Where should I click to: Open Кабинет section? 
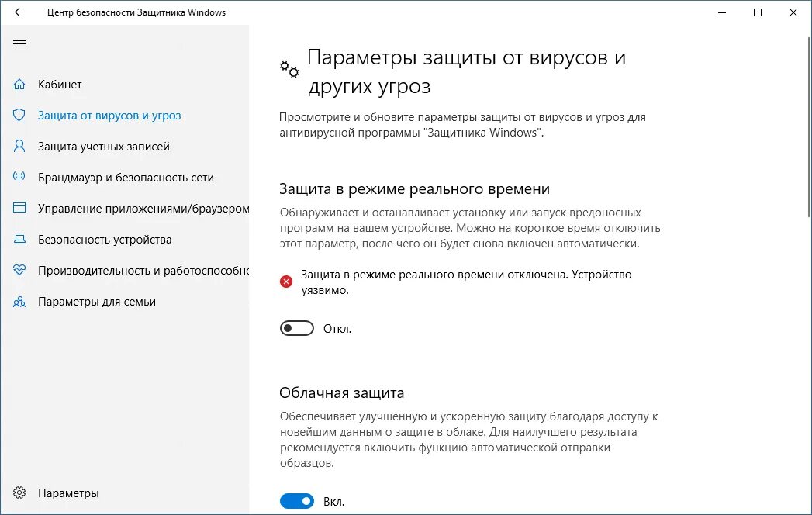pos(60,85)
